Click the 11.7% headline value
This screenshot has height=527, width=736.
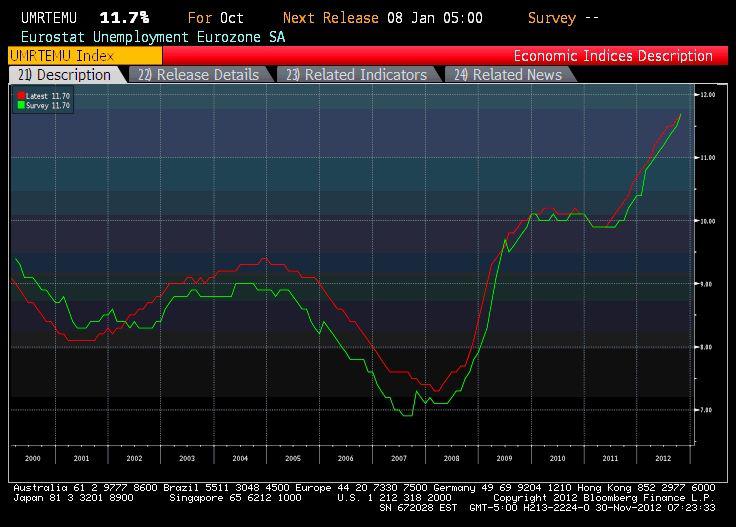pyautogui.click(x=124, y=18)
